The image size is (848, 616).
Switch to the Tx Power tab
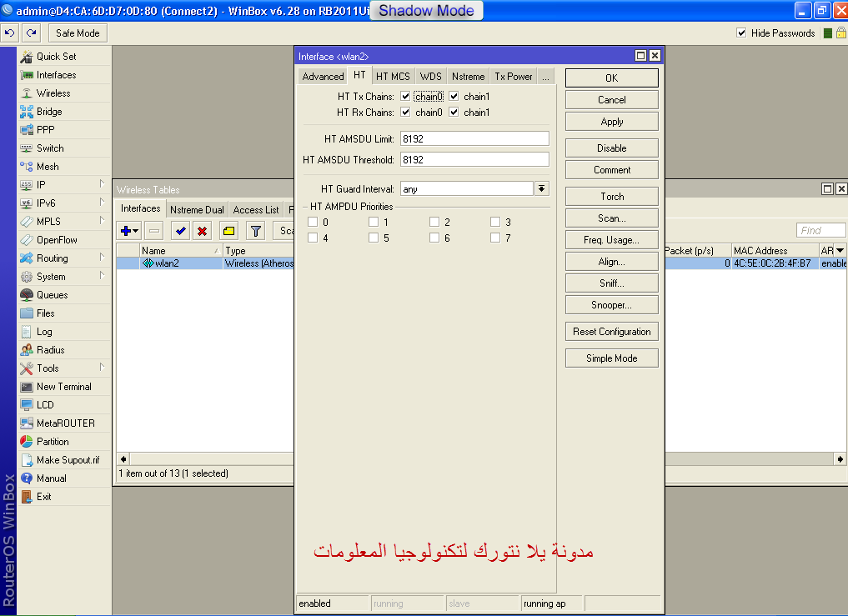point(514,76)
